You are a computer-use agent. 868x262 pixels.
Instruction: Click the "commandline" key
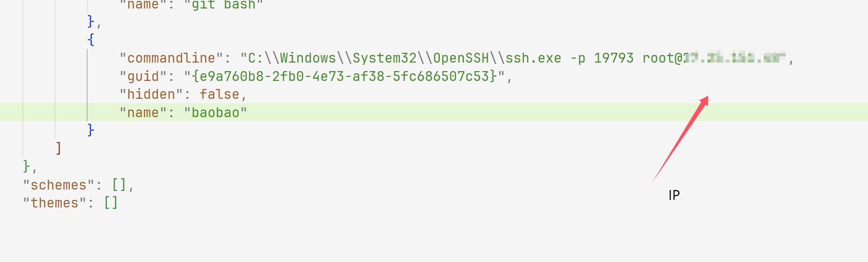click(x=171, y=58)
